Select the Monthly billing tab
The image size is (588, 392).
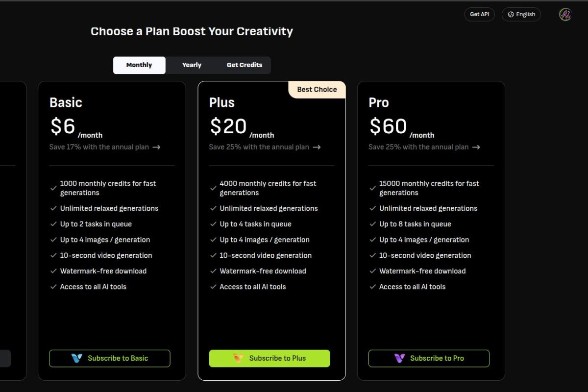[139, 65]
